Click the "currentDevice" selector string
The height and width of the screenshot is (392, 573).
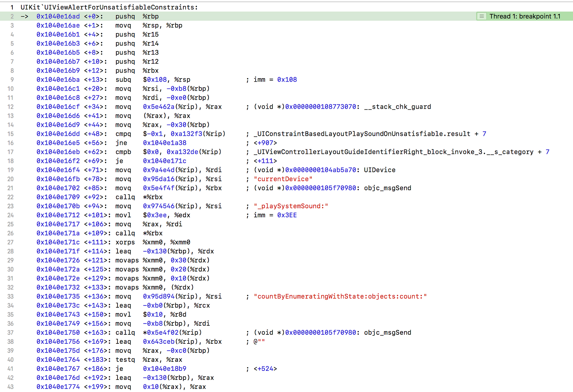[283, 179]
